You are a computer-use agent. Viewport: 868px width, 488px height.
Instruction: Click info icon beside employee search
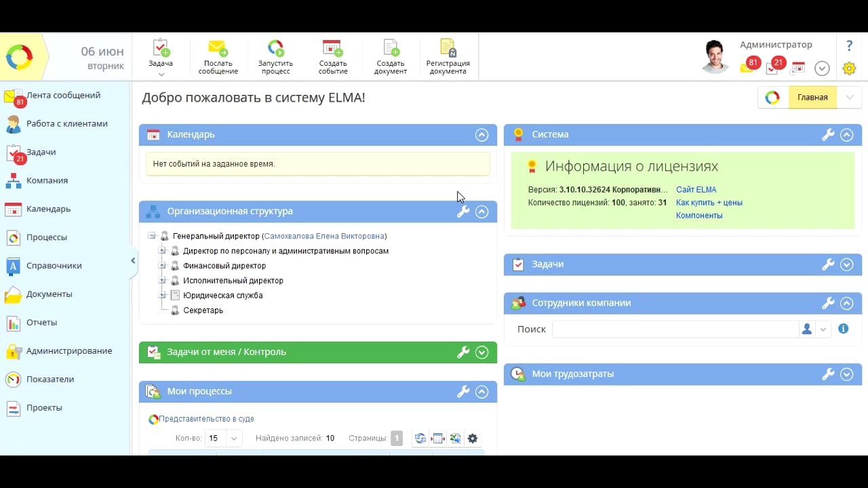point(844,329)
